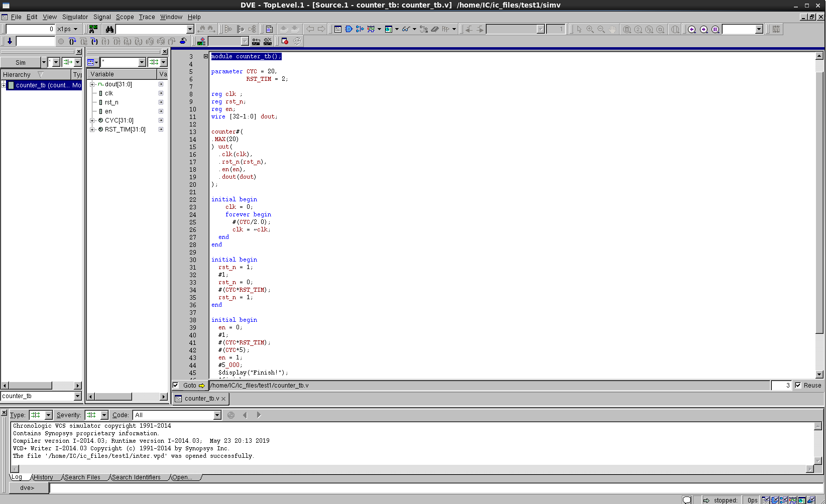Click the dve command input field
Image resolution: width=826 pixels, height=504 pixels.
(432, 488)
